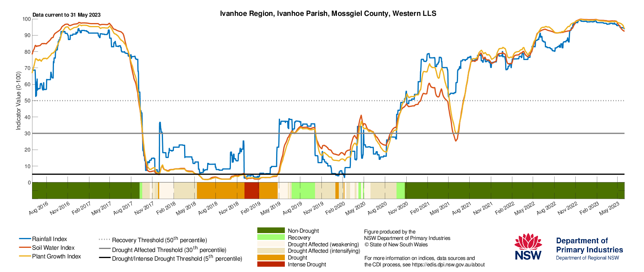Click the Non-Drought legend label
The width and height of the screenshot is (644, 272).
click(303, 231)
